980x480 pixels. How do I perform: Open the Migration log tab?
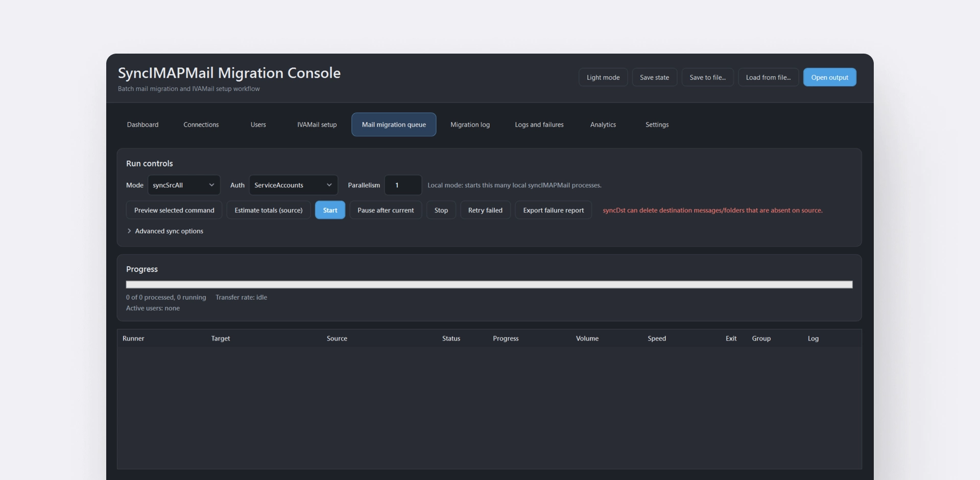tap(470, 125)
